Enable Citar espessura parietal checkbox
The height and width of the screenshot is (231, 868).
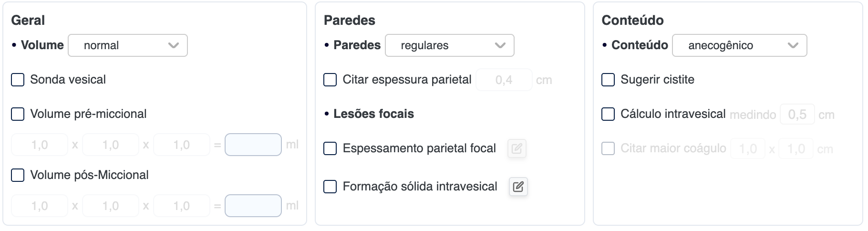tap(330, 80)
